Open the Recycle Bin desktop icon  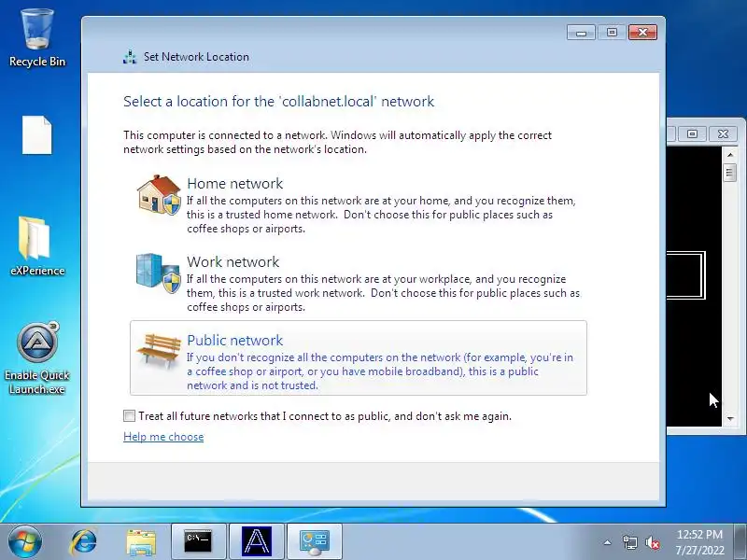(37, 39)
